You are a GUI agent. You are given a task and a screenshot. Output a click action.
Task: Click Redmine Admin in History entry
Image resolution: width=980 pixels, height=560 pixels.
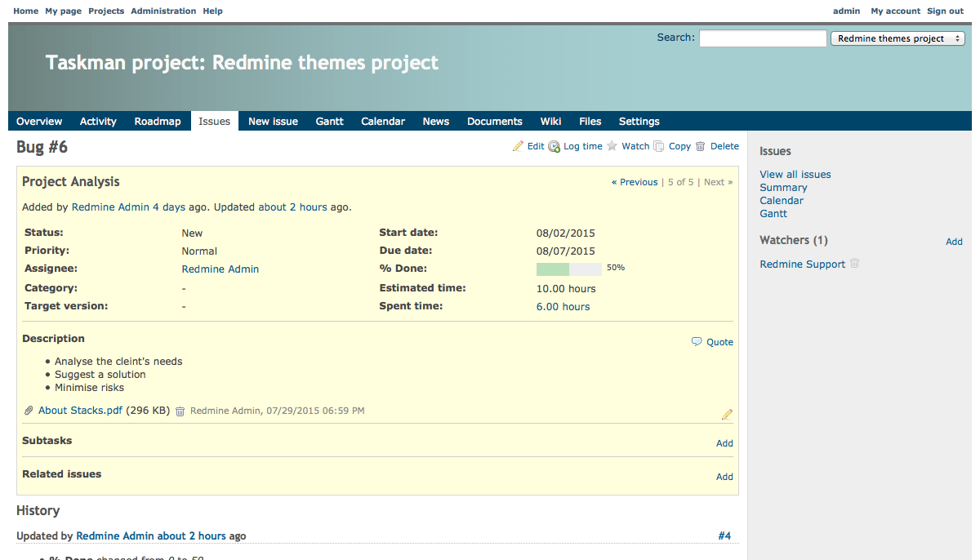click(115, 536)
